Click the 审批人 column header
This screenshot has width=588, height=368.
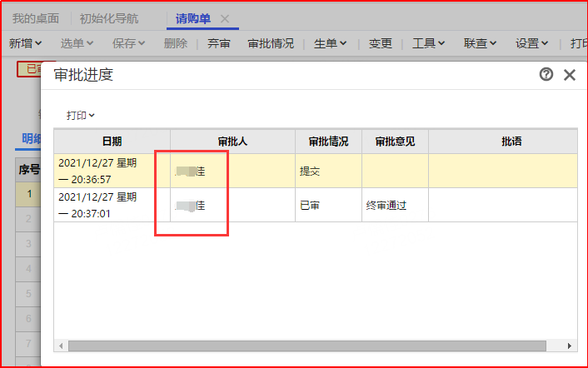(x=232, y=142)
